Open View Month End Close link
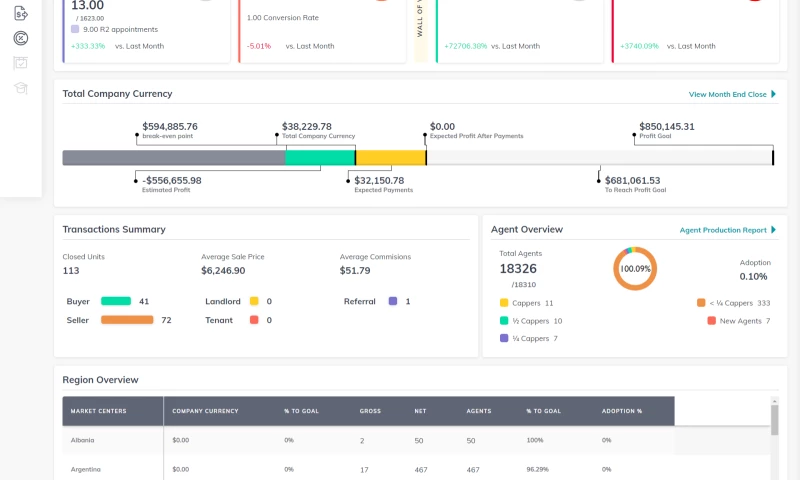The image size is (800, 480). pyautogui.click(x=727, y=94)
